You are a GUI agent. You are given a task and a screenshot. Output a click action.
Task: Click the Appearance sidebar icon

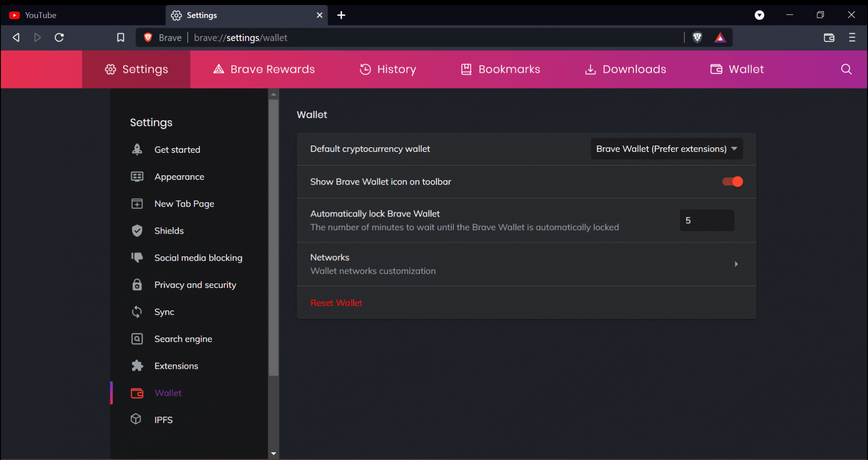point(137,176)
